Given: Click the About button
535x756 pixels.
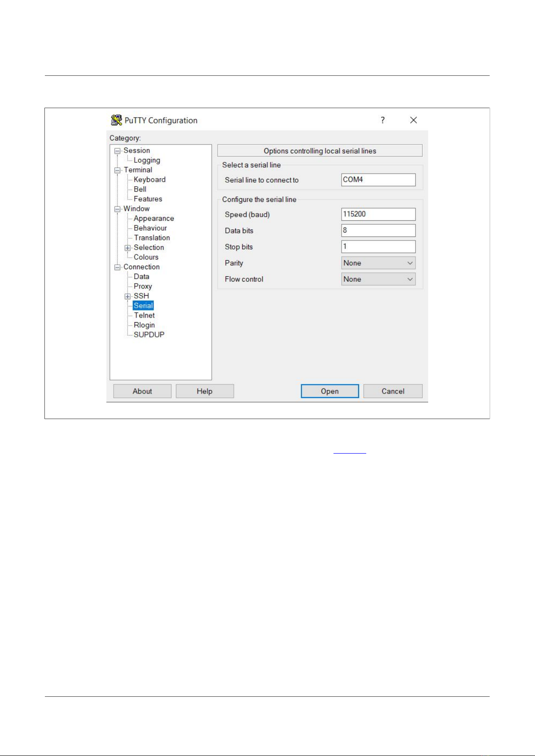Looking at the screenshot, I should 142,391.
